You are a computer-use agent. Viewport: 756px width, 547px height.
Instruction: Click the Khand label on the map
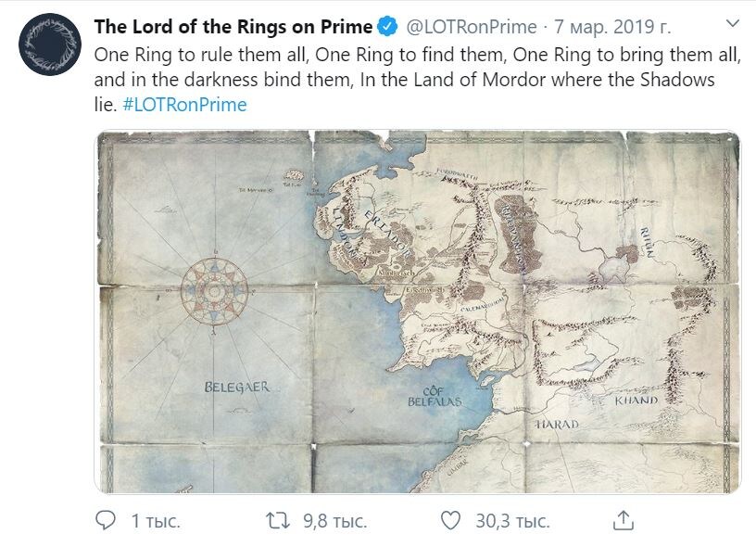[636, 401]
